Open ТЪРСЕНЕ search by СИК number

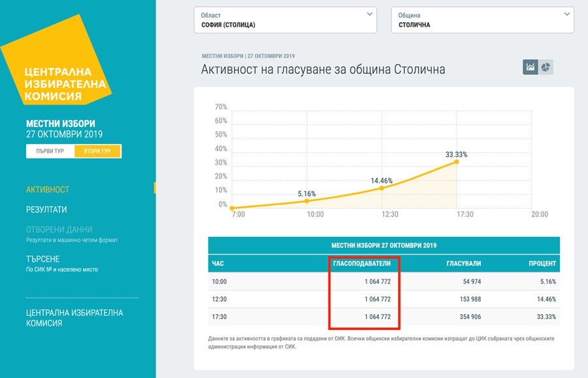click(42, 259)
